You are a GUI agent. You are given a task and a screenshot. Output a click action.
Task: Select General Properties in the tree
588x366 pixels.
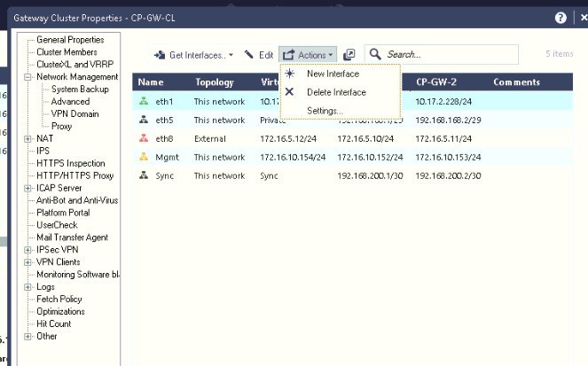[x=70, y=40]
